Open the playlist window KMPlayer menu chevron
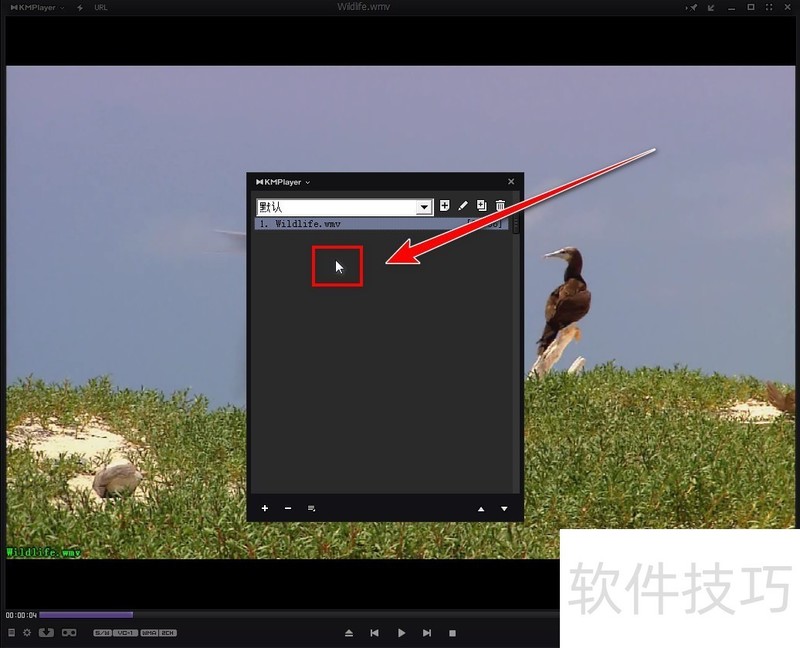 (x=308, y=182)
